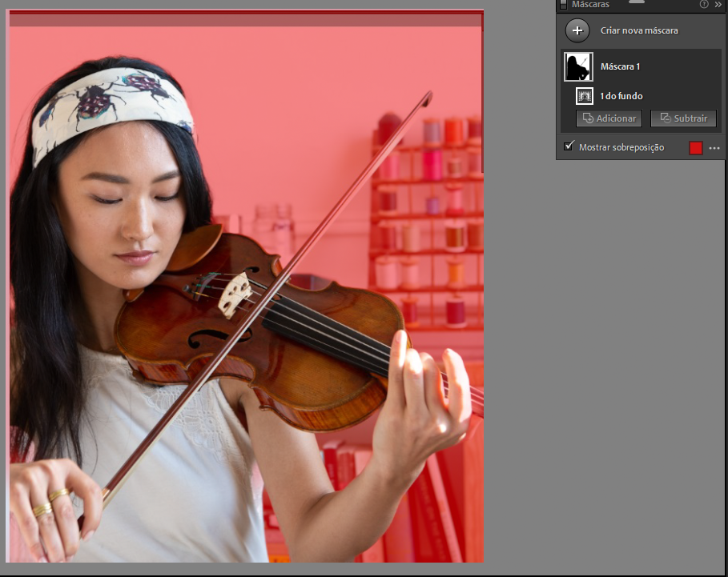Screen dimensions: 728x577
Task: Click the drag handle atop Máscaras panel
Action: pyautogui.click(x=638, y=2)
